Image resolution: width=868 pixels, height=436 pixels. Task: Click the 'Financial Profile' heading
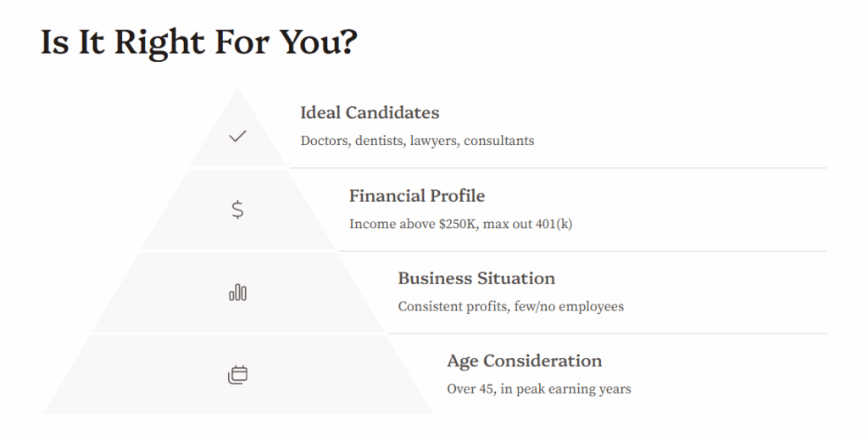click(417, 196)
